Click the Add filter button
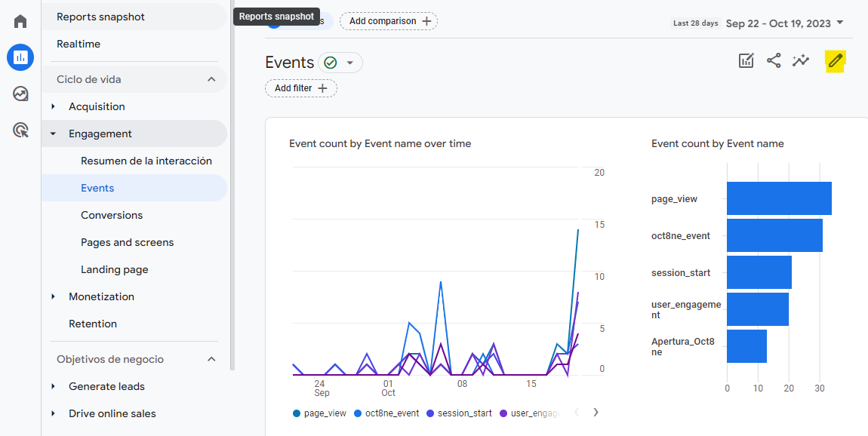Screen dimensions: 868x436 pyautogui.click(x=300, y=88)
